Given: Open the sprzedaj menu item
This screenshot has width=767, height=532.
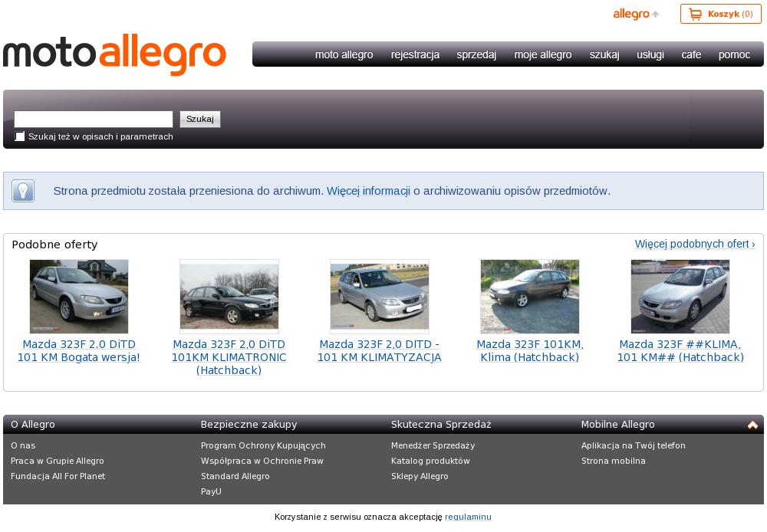Looking at the screenshot, I should click(476, 54).
